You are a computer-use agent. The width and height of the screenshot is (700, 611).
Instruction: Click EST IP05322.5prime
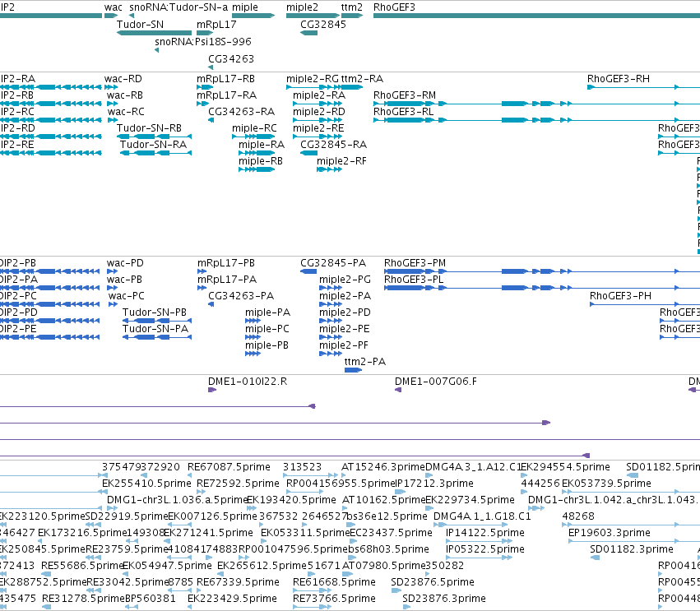coord(485,550)
